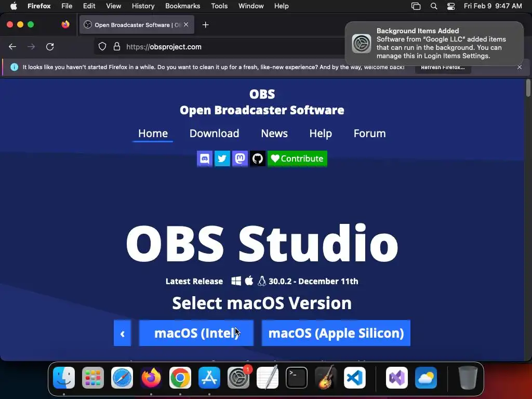This screenshot has height=399, width=532.
Task: Click the Linux penguin icon in Latest Release
Action: pos(262,281)
